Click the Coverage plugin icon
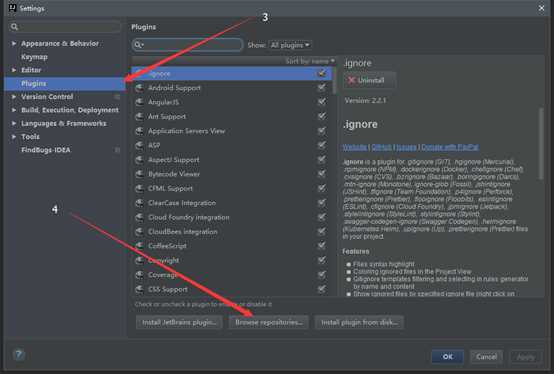This screenshot has width=554, height=374. 140,275
